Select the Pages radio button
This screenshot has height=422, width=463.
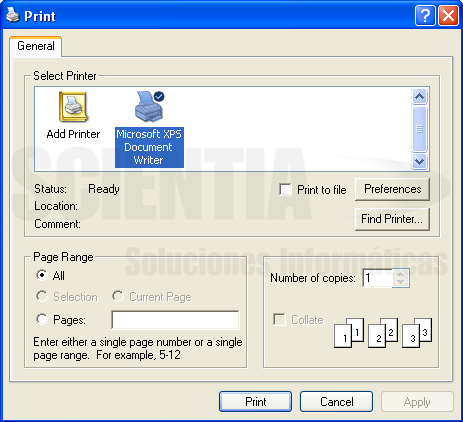click(x=42, y=319)
